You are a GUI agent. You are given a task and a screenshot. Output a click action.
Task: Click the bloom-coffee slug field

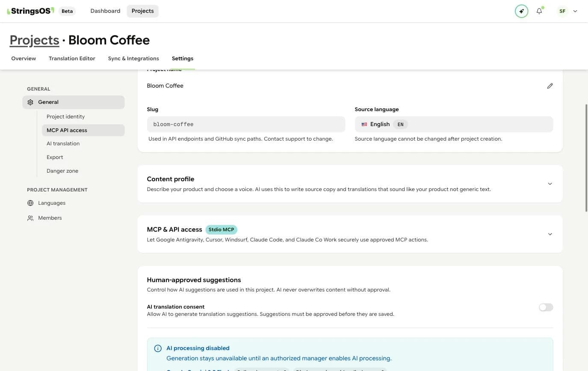(x=246, y=124)
